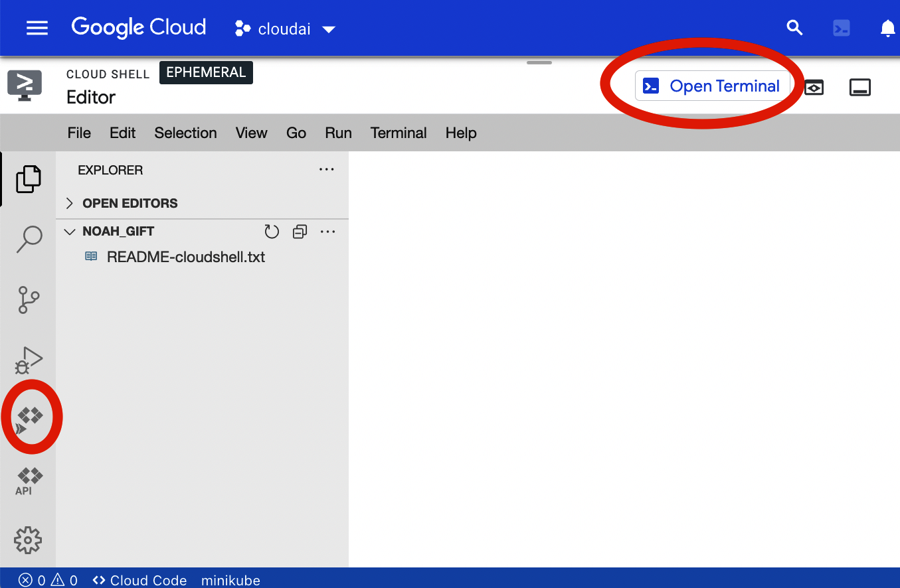Select the Explorer files icon in sidebar
This screenshot has height=588, width=900.
coord(28,179)
